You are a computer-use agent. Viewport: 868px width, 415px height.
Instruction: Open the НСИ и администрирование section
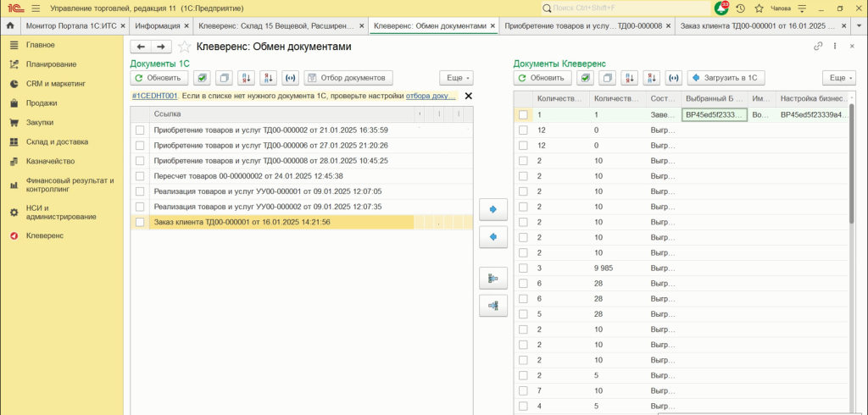coord(61,213)
